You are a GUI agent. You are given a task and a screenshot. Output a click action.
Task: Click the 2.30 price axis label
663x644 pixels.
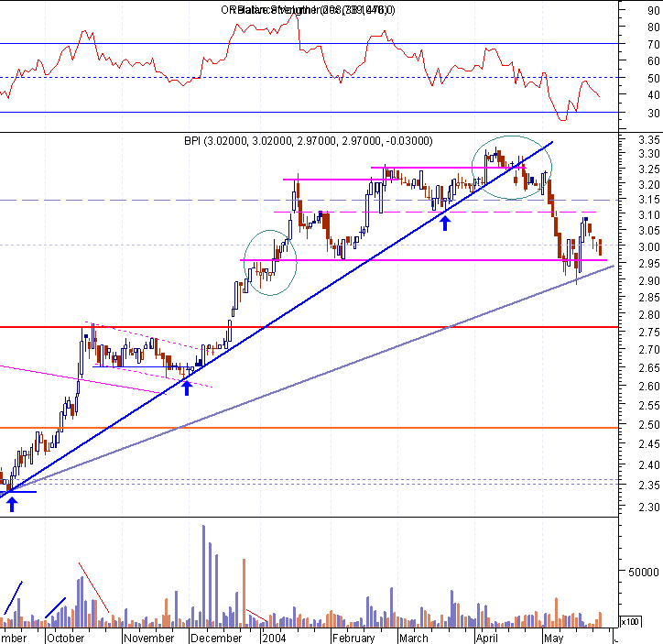pyautogui.click(x=649, y=507)
